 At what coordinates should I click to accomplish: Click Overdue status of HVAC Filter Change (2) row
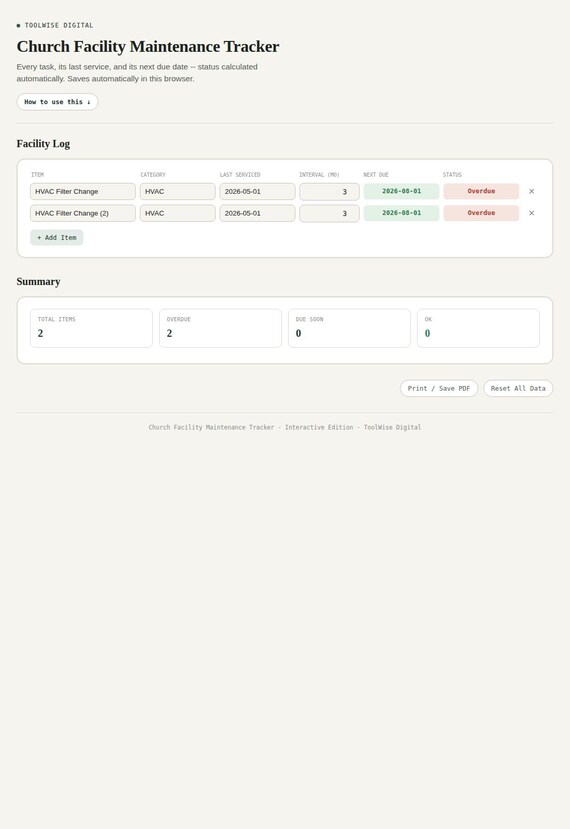point(481,213)
